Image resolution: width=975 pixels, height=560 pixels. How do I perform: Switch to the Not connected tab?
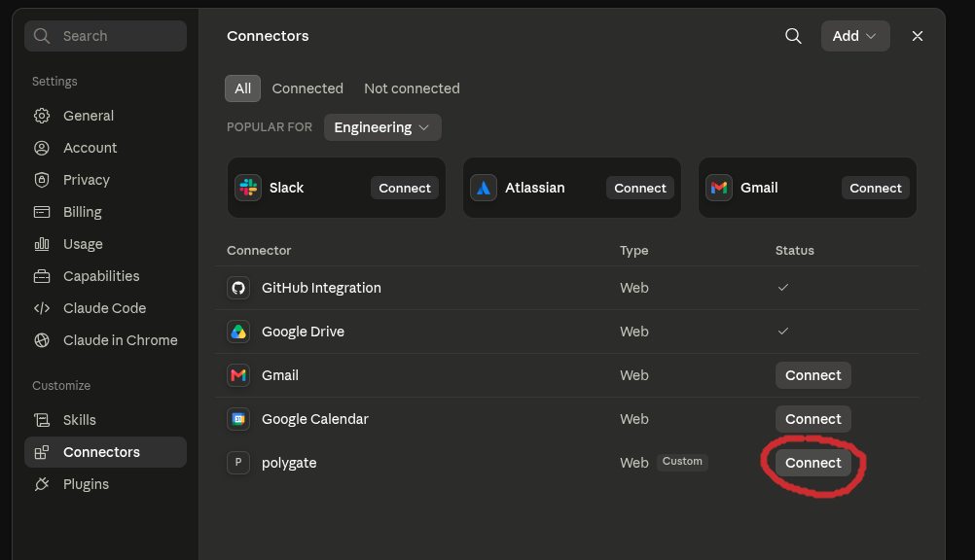point(412,88)
